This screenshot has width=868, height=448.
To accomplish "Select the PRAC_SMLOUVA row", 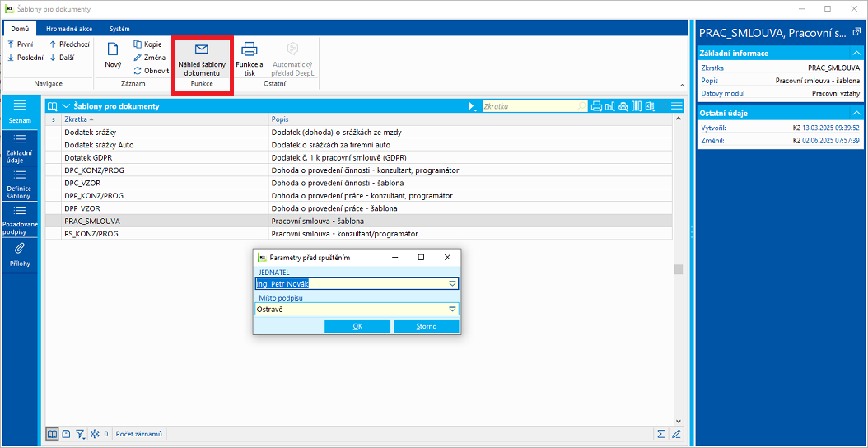I will (359, 221).
